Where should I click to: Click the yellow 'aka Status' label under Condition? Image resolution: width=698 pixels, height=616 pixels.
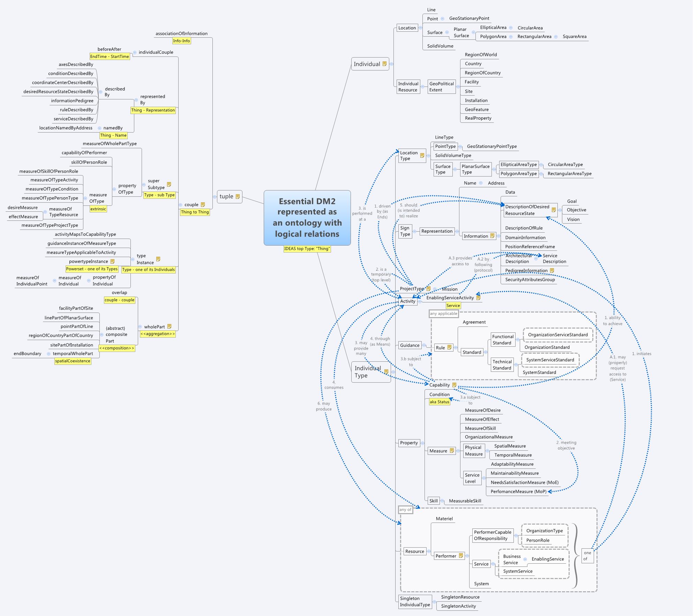coord(440,402)
